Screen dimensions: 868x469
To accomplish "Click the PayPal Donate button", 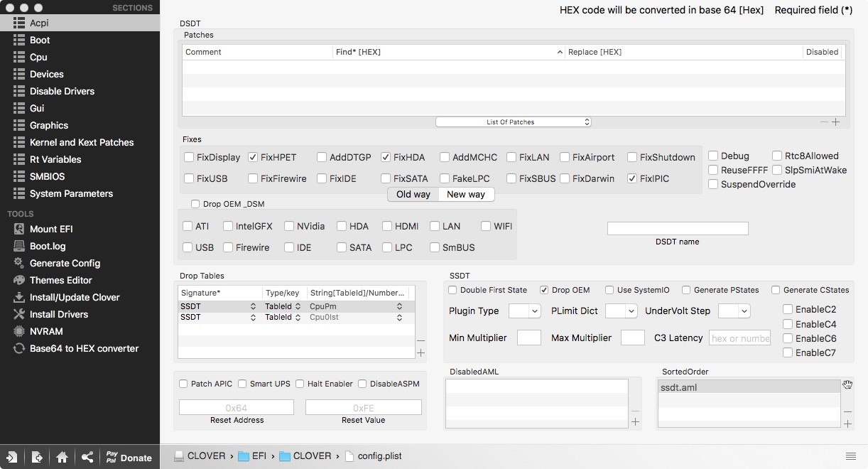I will point(129,457).
